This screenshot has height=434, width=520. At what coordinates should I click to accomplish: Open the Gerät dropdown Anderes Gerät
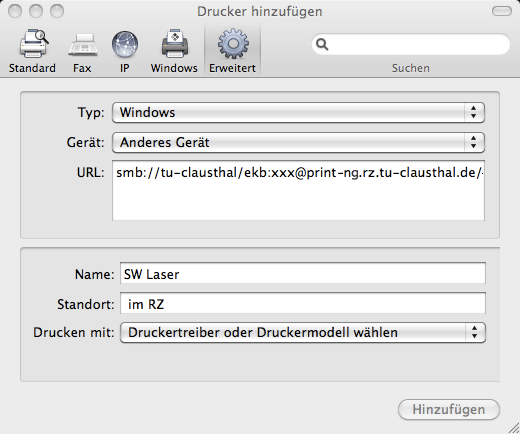click(298, 143)
